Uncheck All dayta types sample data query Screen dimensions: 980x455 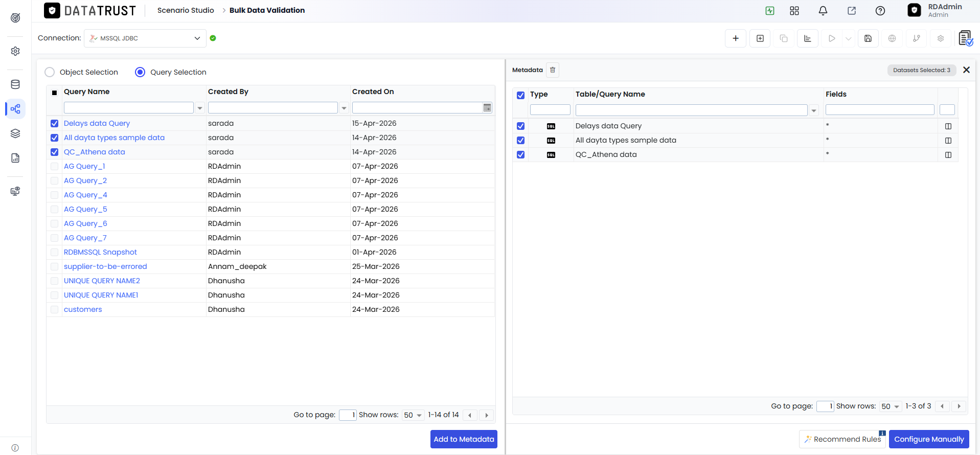(55, 138)
